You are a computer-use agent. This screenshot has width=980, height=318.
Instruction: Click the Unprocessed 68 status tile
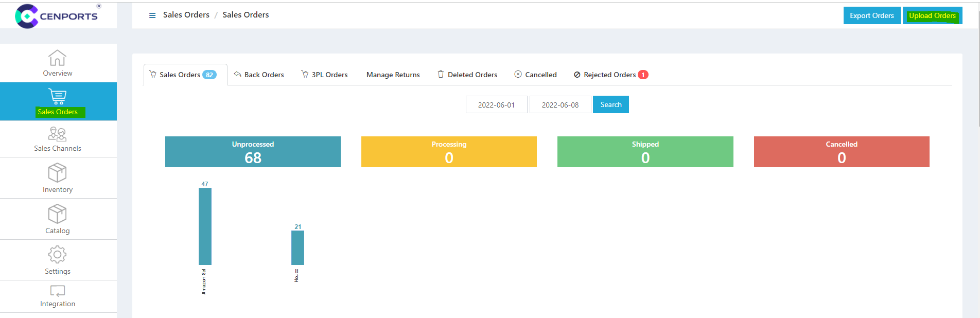[x=253, y=152]
